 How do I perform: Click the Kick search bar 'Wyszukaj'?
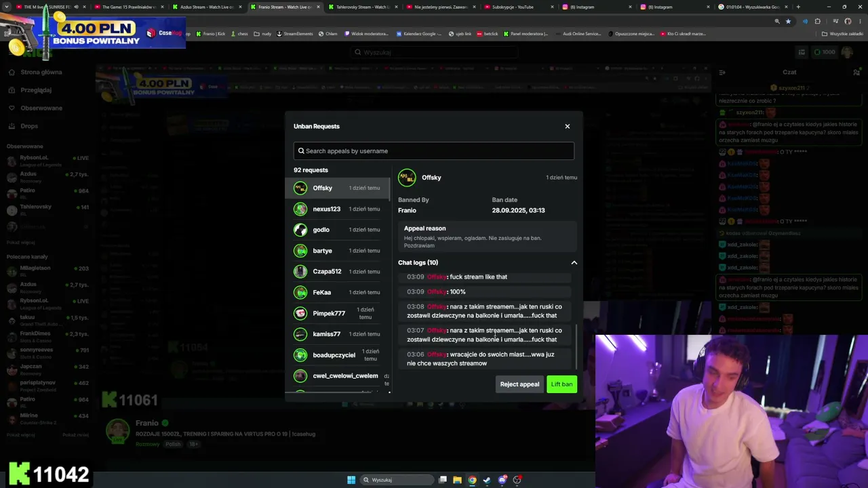tap(434, 52)
